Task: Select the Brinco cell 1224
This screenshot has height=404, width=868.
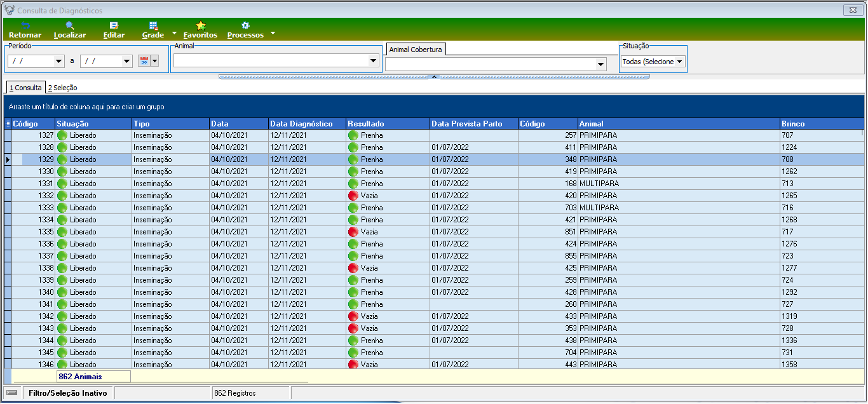Action: pyautogui.click(x=822, y=147)
